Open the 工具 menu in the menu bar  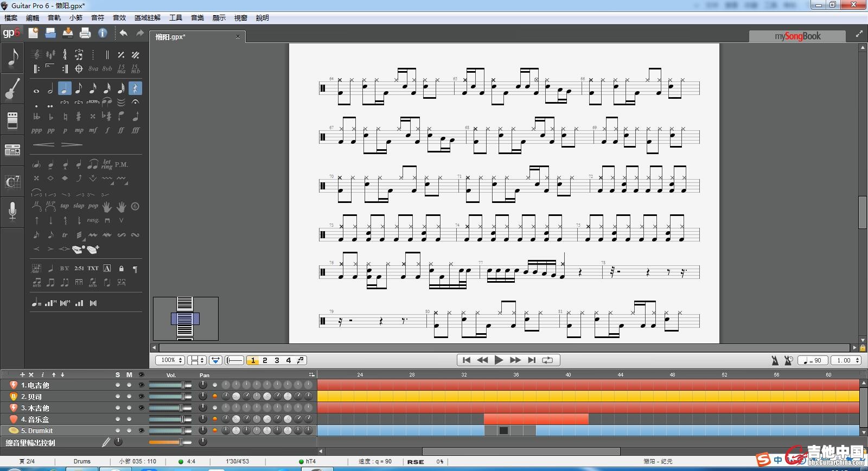(x=176, y=18)
